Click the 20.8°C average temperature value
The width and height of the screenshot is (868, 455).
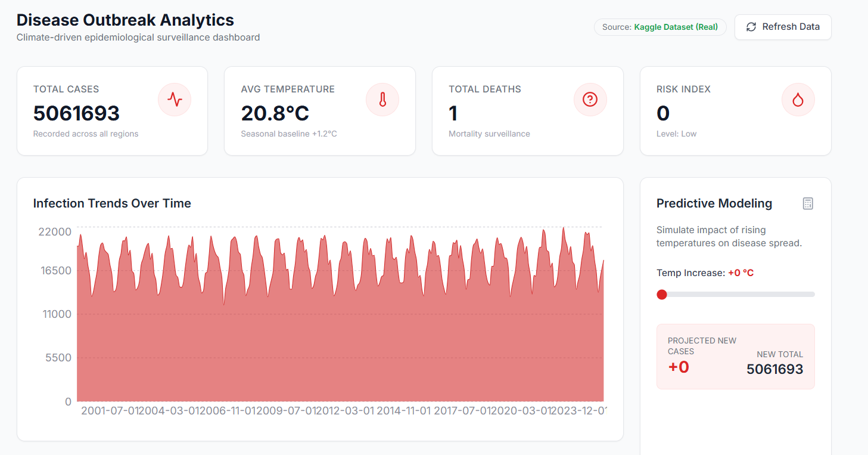(x=275, y=113)
